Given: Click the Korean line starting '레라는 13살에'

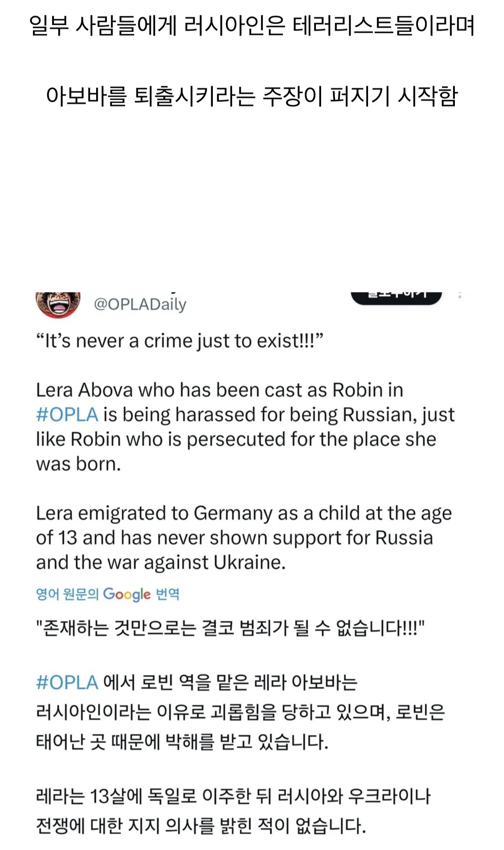Looking at the screenshot, I should (x=233, y=796).
